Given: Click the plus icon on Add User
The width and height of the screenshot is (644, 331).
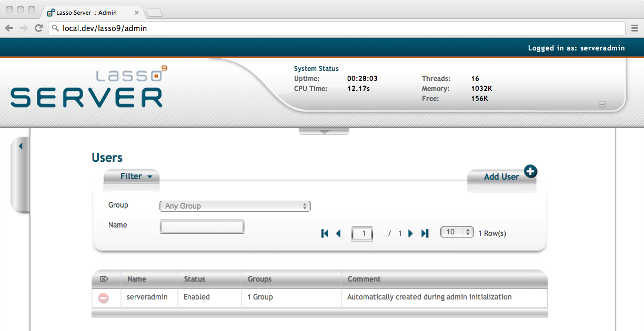Looking at the screenshot, I should click(531, 171).
